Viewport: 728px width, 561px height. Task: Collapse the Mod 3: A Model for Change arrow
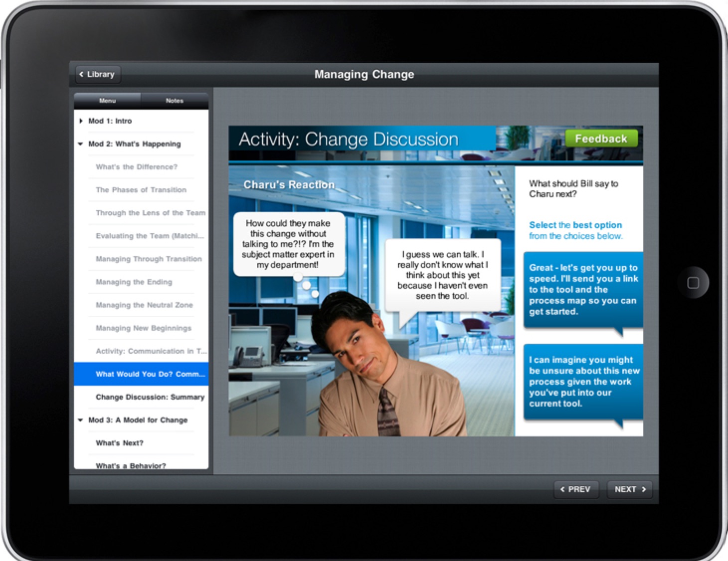point(80,420)
